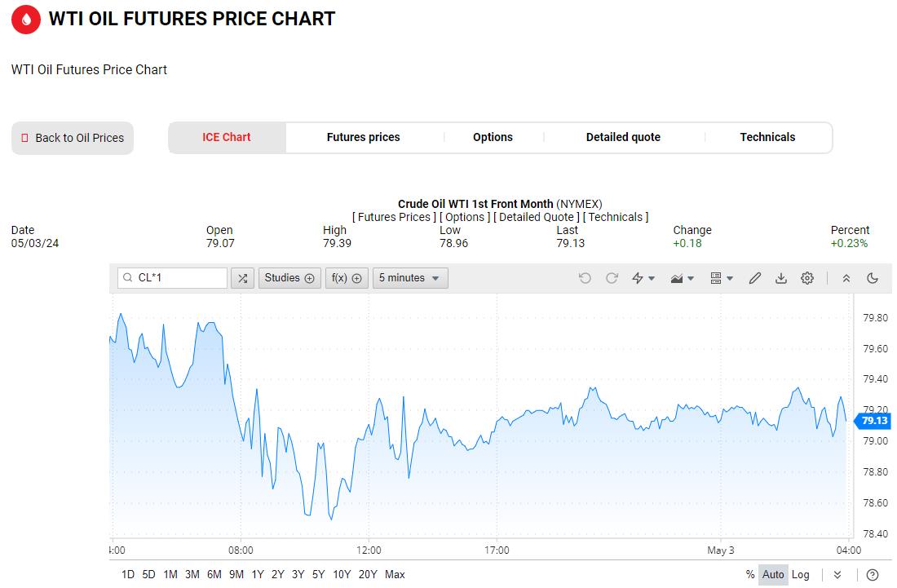Set chart range to Max

[395, 574]
